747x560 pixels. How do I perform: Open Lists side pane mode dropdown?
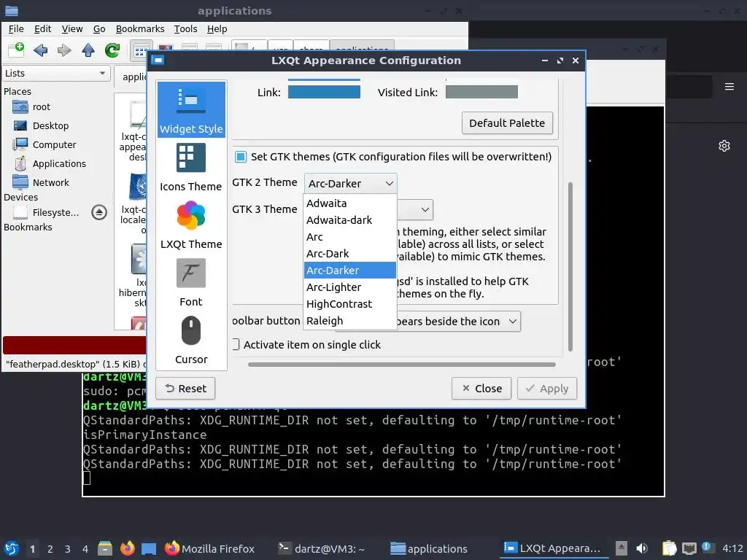56,74
